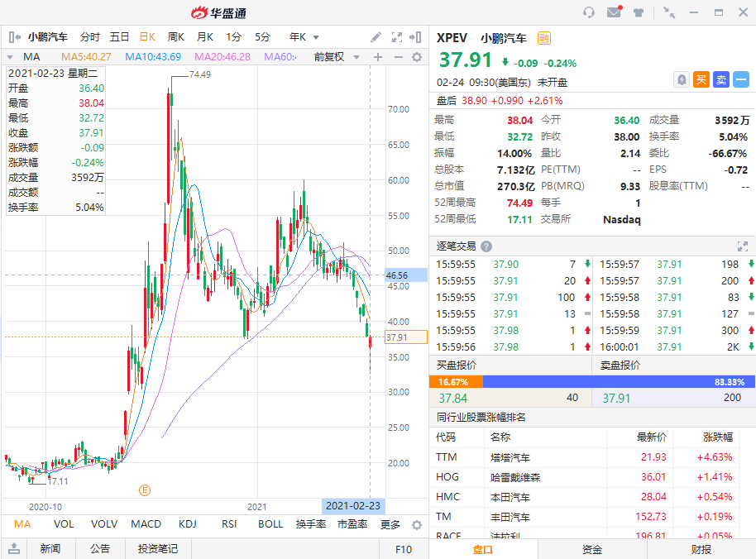Toggle the MA indicator at bottom
This screenshot has width=756, height=559.
(22, 523)
